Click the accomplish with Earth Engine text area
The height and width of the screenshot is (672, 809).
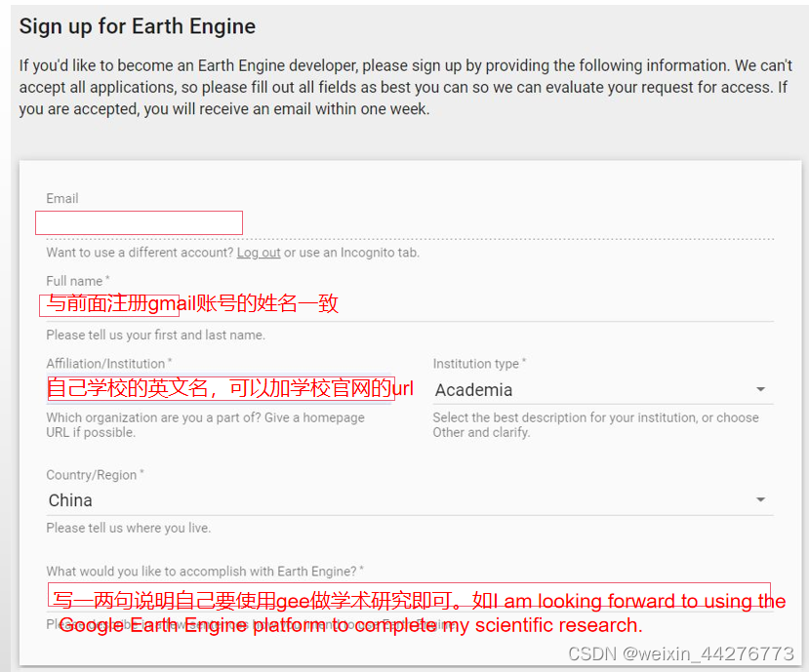click(409, 595)
